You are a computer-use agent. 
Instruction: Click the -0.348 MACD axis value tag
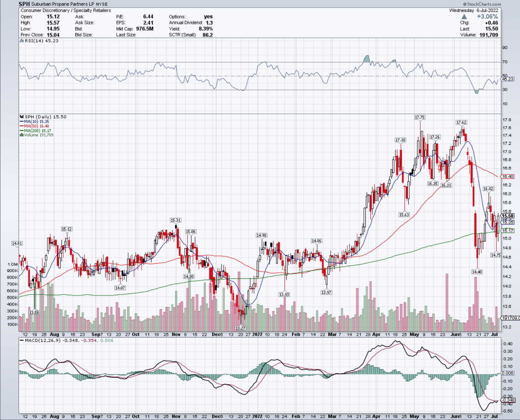coord(508,400)
